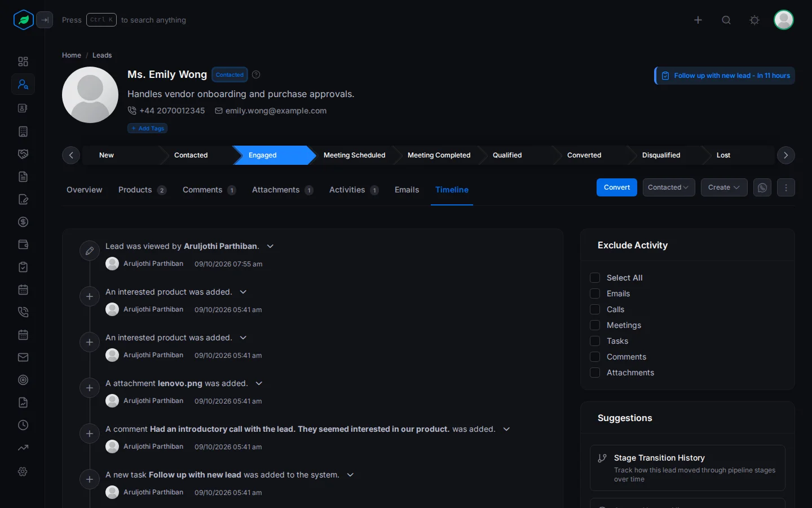Image resolution: width=812 pixels, height=508 pixels.
Task: Click the search magnifier icon
Action: [726, 20]
